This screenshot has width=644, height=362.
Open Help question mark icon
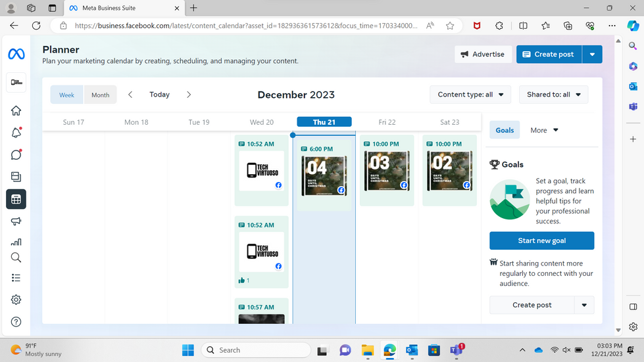point(16,322)
